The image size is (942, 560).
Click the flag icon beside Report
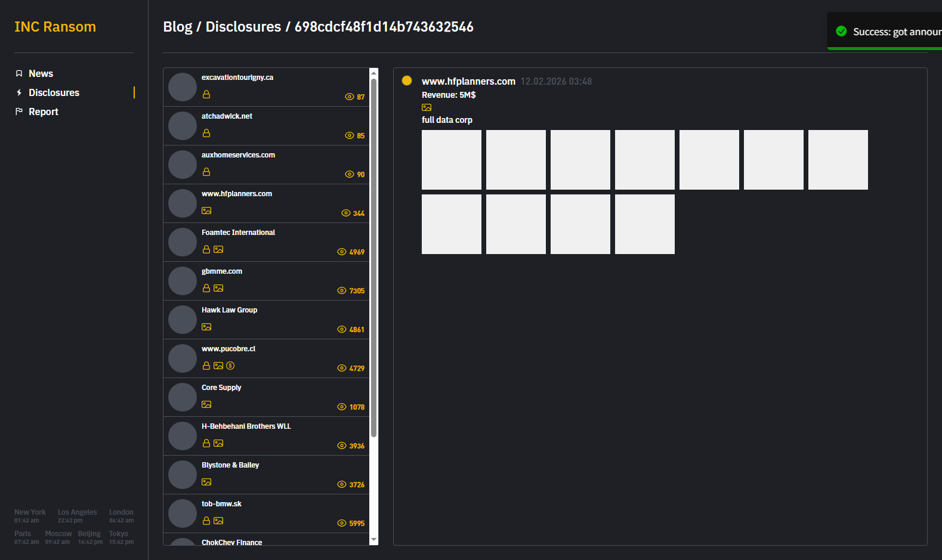pyautogui.click(x=19, y=112)
